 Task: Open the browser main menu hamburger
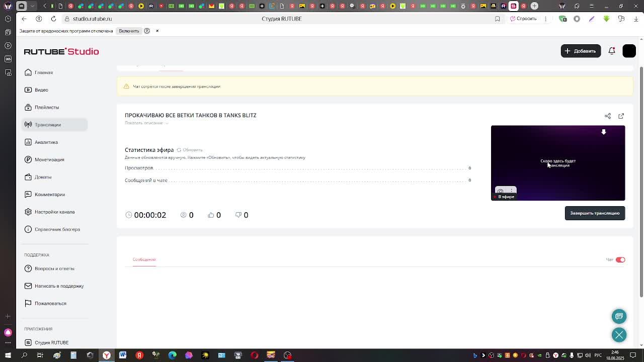[592, 6]
